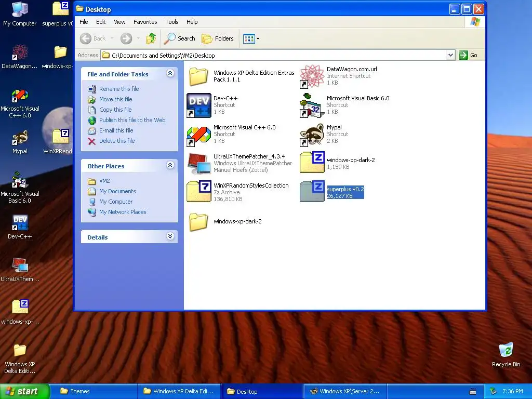Image resolution: width=532 pixels, height=399 pixels.
Task: Toggle the Folders pane button
Action: pyautogui.click(x=218, y=38)
